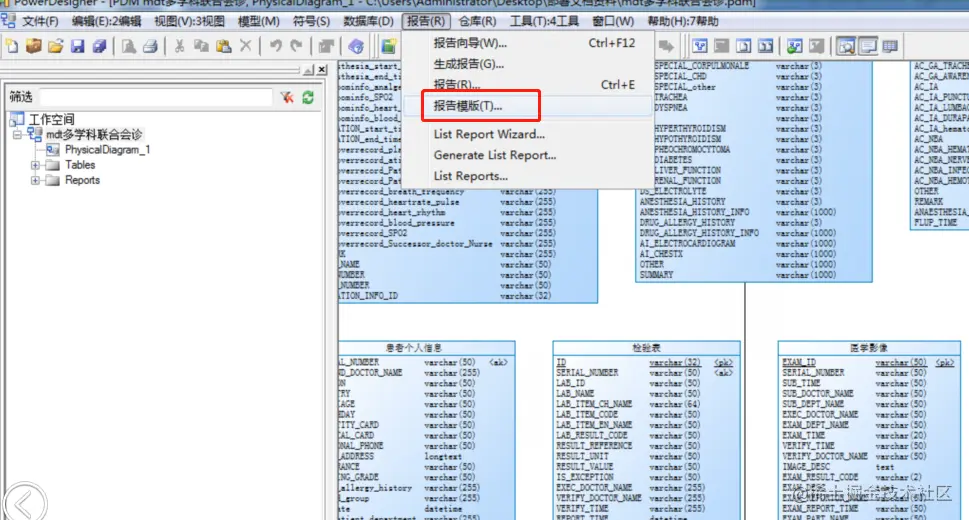Click the Paste clipboard icon
Image resolution: width=969 pixels, height=520 pixels.
coord(223,46)
